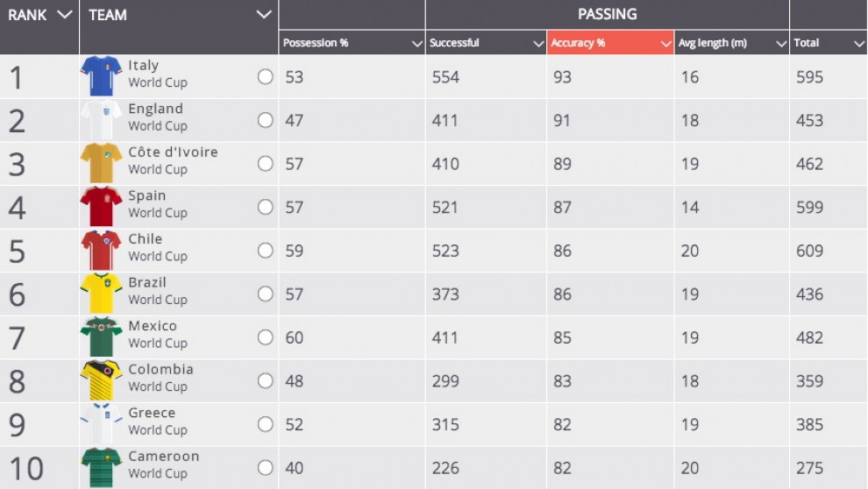Click Colombia's yellow and black jersey icon

[101, 381]
